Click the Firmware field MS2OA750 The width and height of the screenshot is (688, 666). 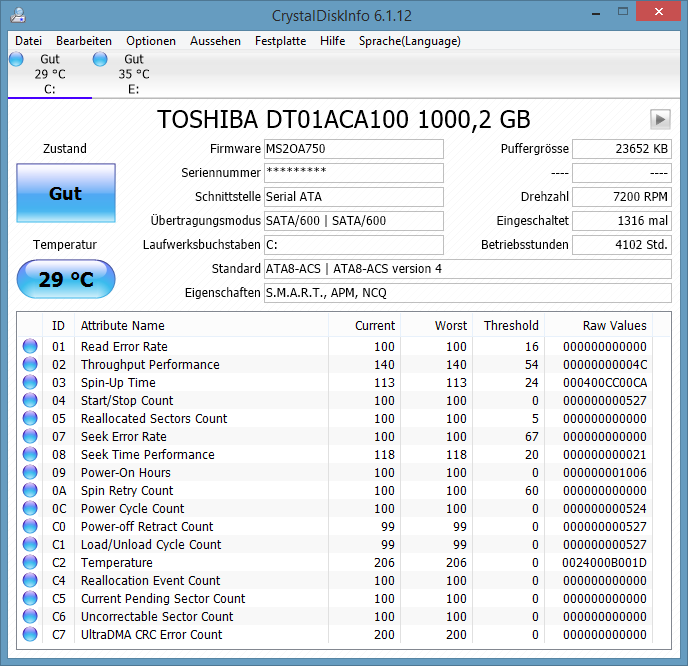click(x=354, y=149)
